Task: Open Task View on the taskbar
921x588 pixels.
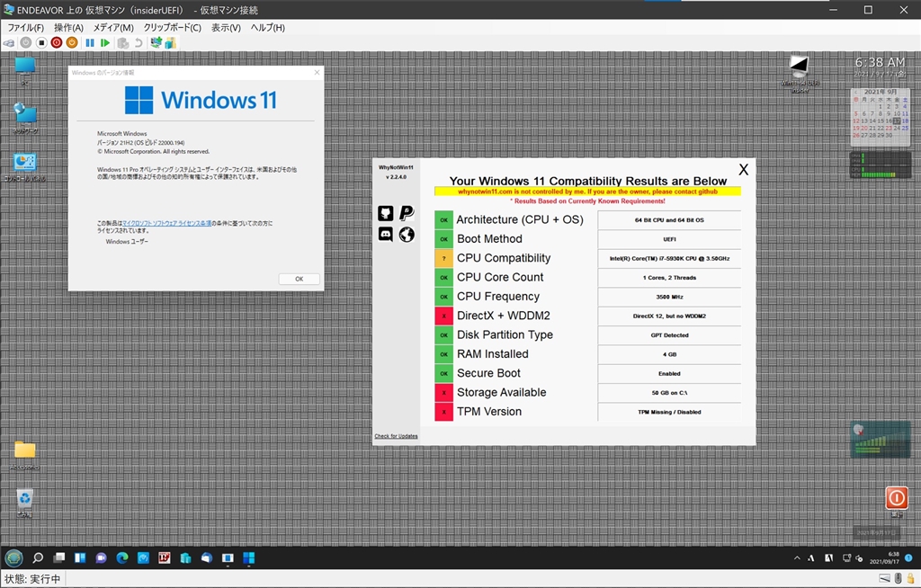Action: (x=59, y=558)
